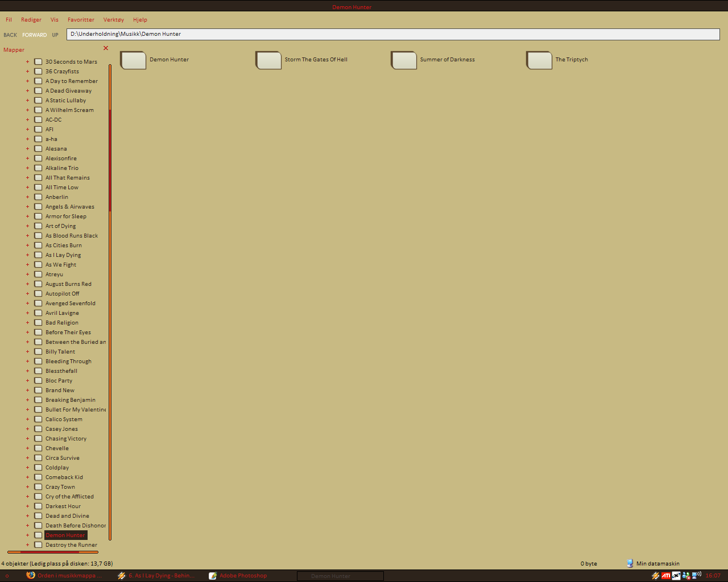728x582 pixels.
Task: Click the folder tree horizontal scrollbar
Action: pos(53,552)
